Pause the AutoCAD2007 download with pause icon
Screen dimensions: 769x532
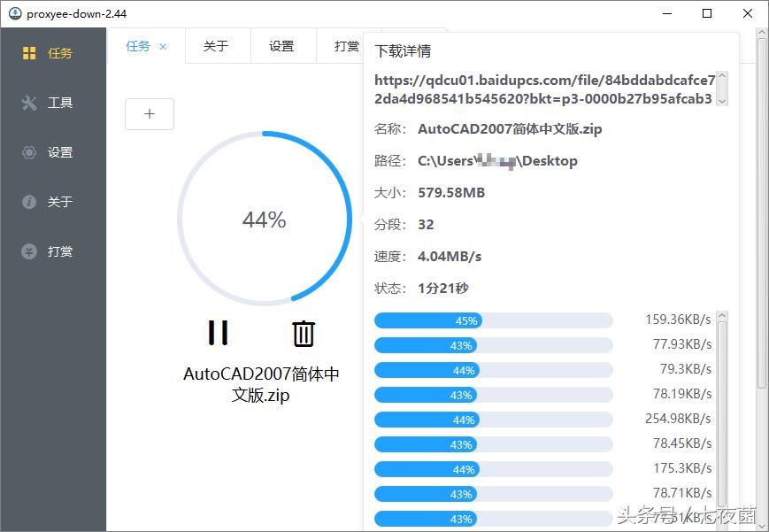coord(217,333)
